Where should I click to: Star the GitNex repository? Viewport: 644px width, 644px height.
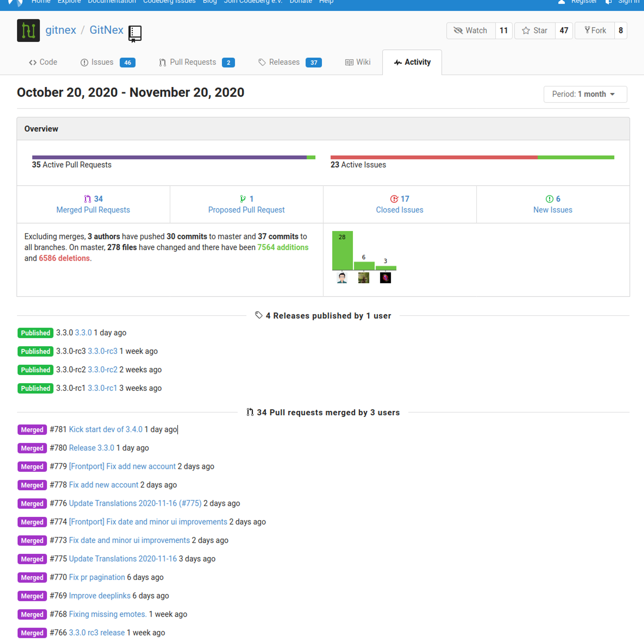pos(535,31)
